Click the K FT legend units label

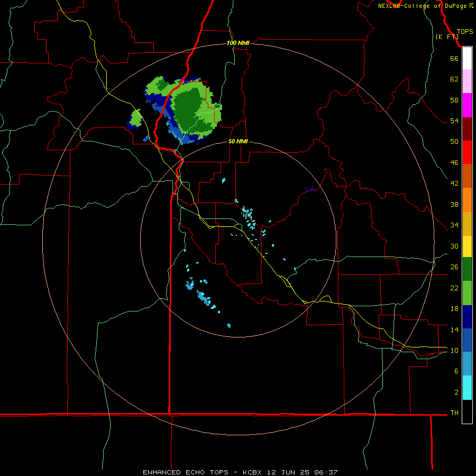point(447,36)
